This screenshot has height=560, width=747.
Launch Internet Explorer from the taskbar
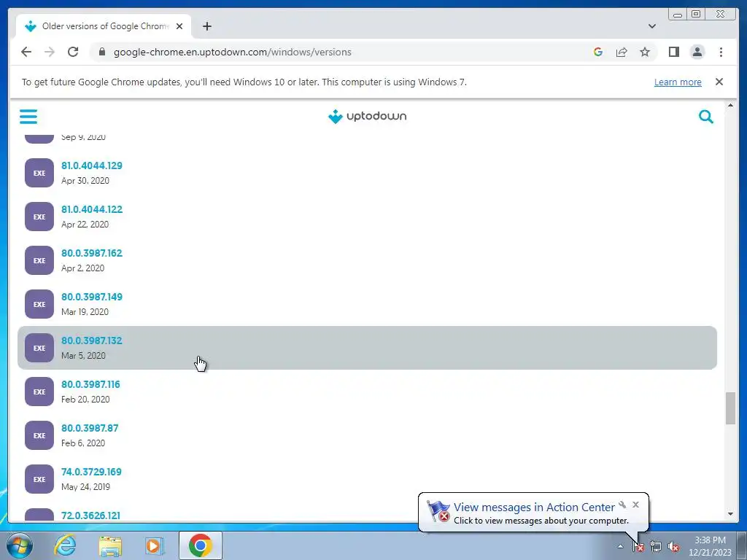coord(65,545)
